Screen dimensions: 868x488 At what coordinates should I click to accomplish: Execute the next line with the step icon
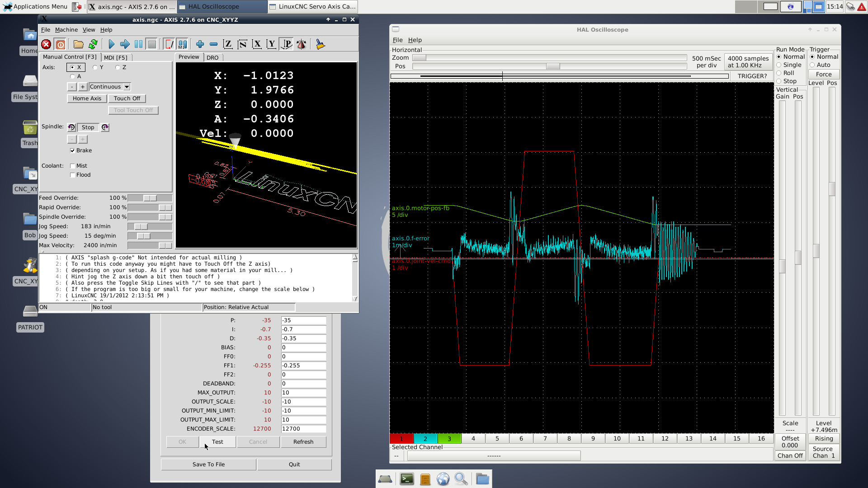pyautogui.click(x=125, y=44)
